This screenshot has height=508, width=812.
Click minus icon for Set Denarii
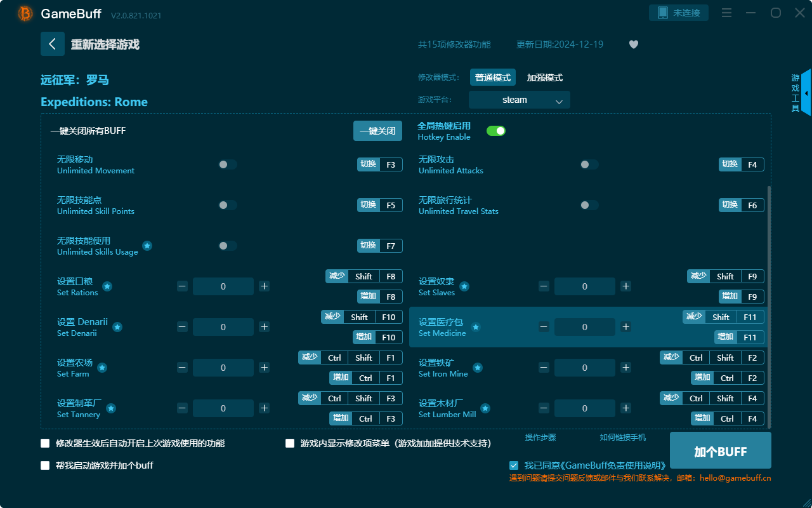tap(182, 327)
